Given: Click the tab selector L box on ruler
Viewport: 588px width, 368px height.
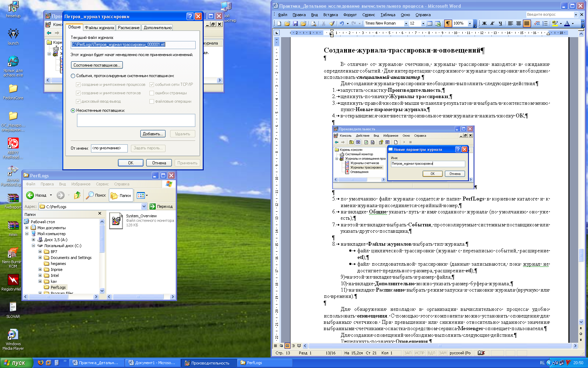Looking at the screenshot, I should click(x=276, y=33).
